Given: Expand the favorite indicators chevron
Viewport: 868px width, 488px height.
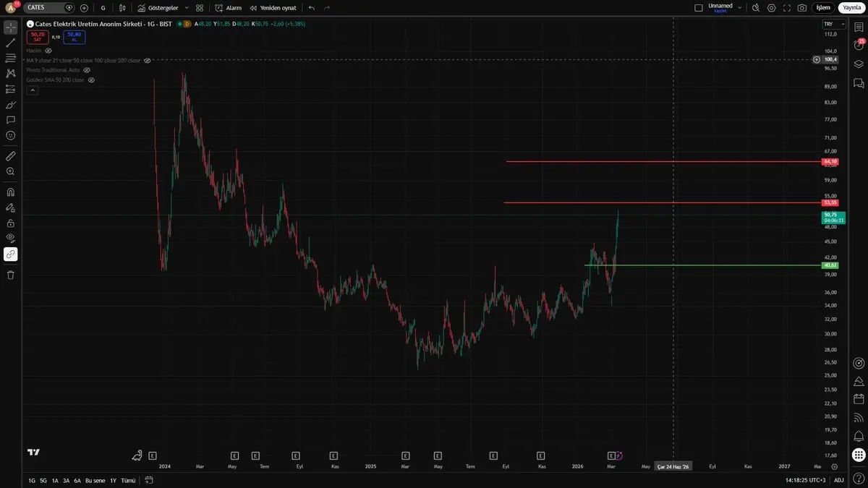Looking at the screenshot, I should pos(187,7).
